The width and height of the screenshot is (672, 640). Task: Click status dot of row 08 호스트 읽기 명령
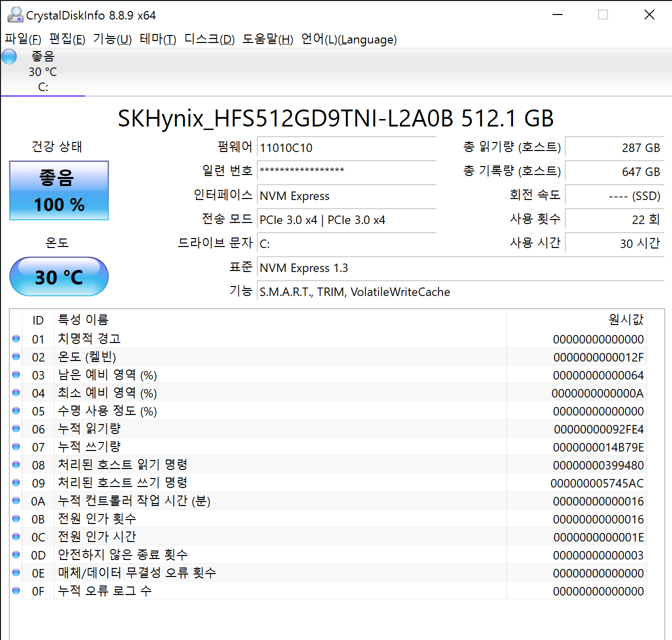(x=16, y=464)
